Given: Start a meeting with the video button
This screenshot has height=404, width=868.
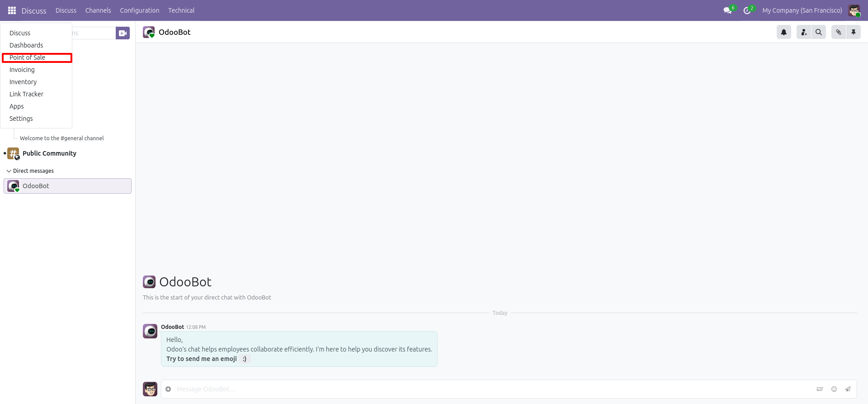Looking at the screenshot, I should pyautogui.click(x=123, y=33).
